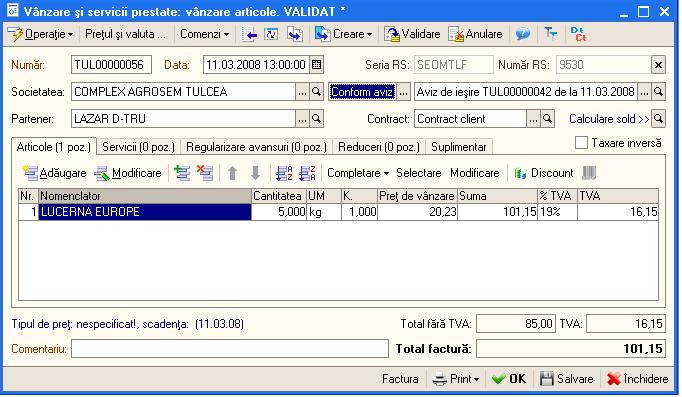
Task: Open the calendar picker next to Data
Action: point(317,65)
